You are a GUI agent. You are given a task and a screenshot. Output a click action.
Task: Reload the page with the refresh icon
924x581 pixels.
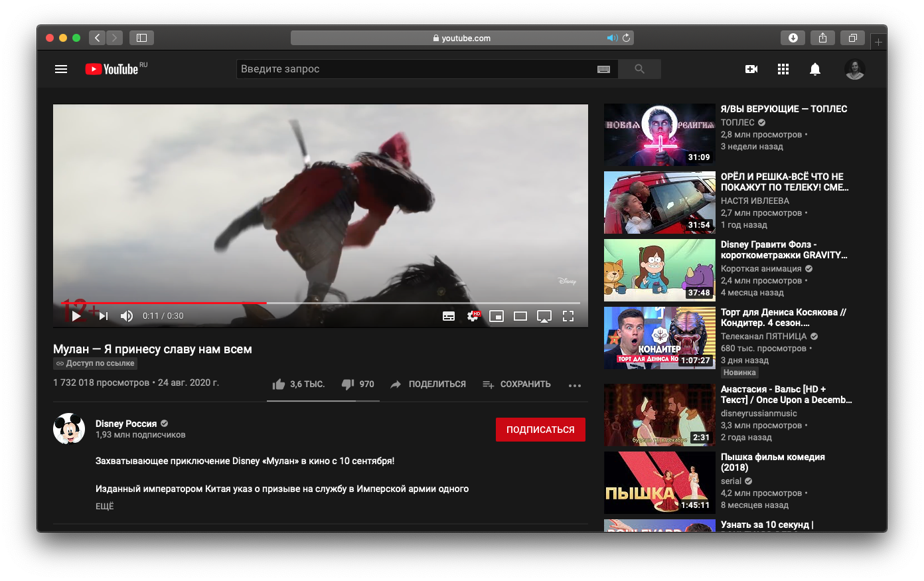pyautogui.click(x=626, y=38)
